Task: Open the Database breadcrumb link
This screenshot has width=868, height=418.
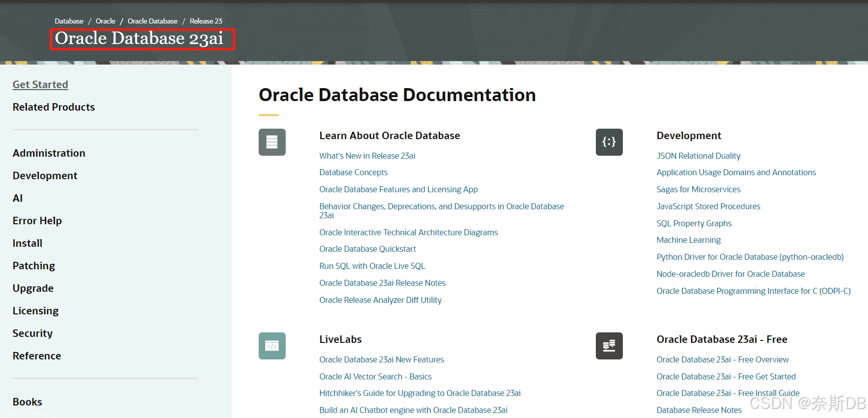Action: pos(69,21)
